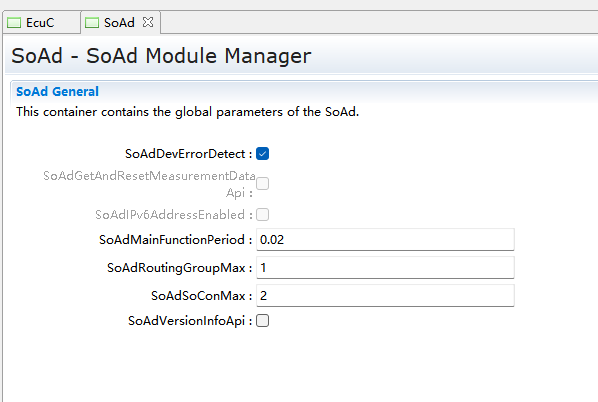The image size is (598, 402).
Task: Close the SoAd editor tab
Action: [148, 22]
